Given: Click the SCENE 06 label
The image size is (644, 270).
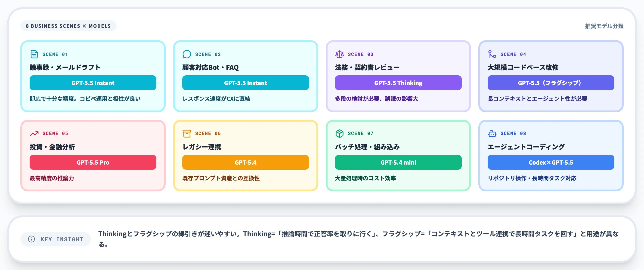Looking at the screenshot, I should (208, 133).
